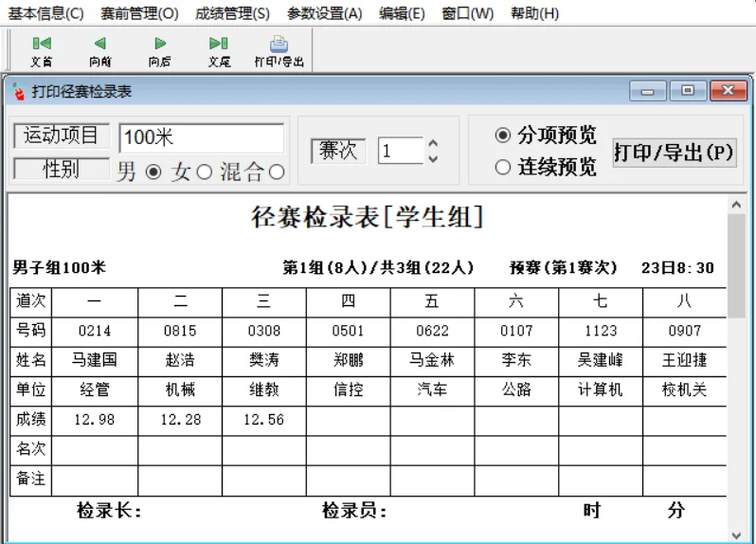Viewport: 756px width, 544px height.
Task: Open the 基本信息(C) menu
Action: click(x=45, y=13)
